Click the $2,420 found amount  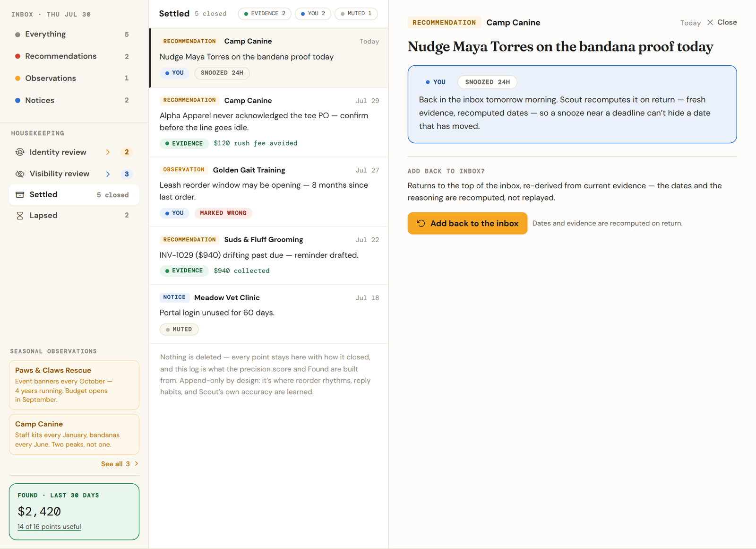39,511
